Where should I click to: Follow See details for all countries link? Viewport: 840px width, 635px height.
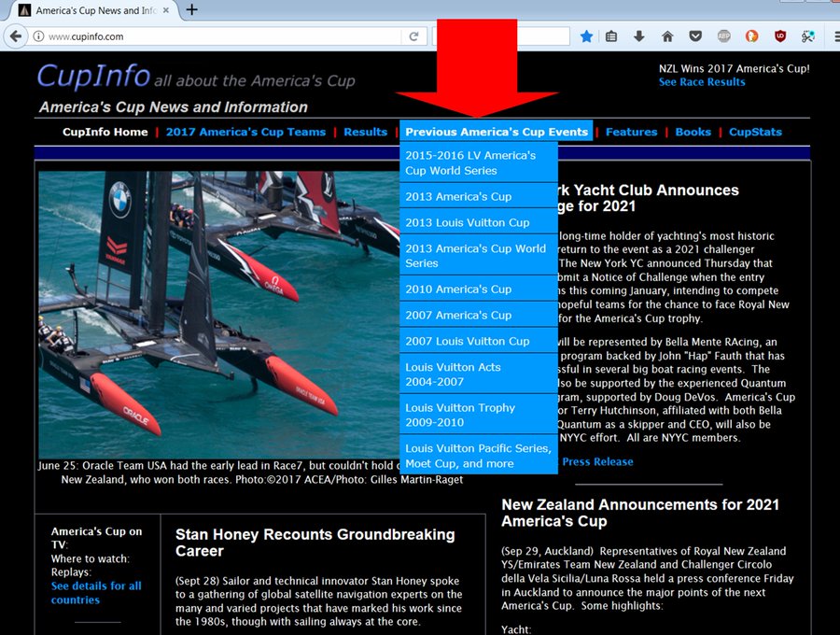pyautogui.click(x=96, y=593)
